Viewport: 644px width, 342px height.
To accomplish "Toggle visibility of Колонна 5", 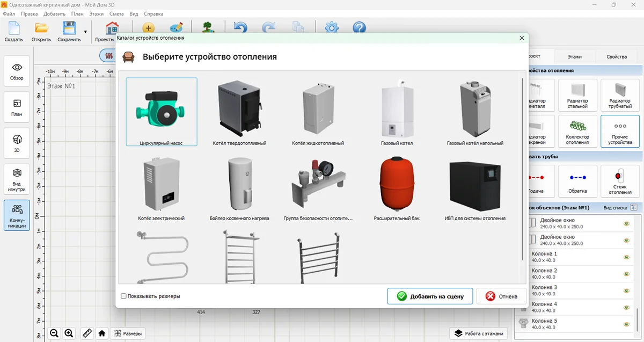I will coord(626,324).
